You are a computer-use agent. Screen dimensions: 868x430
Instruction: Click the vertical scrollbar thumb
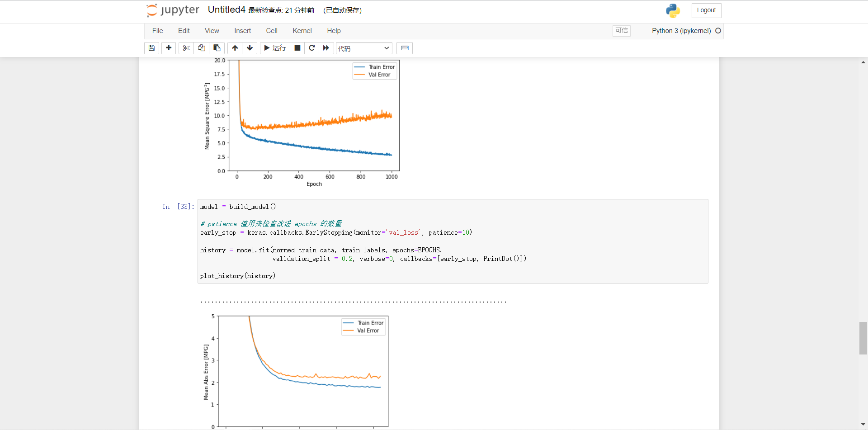pyautogui.click(x=863, y=338)
